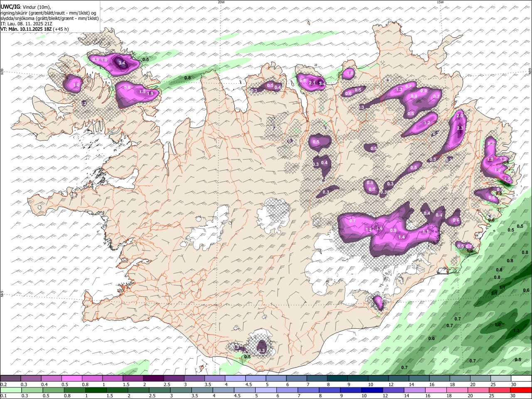The height and width of the screenshot is (399, 532).
Task: Click the '2.0' value above 2.3
Action: pos(460,116)
